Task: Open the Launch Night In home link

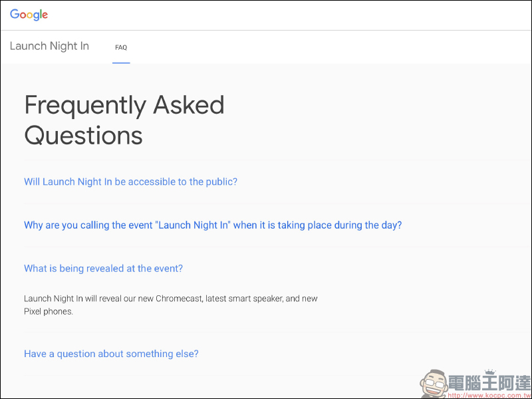Action: click(x=49, y=46)
